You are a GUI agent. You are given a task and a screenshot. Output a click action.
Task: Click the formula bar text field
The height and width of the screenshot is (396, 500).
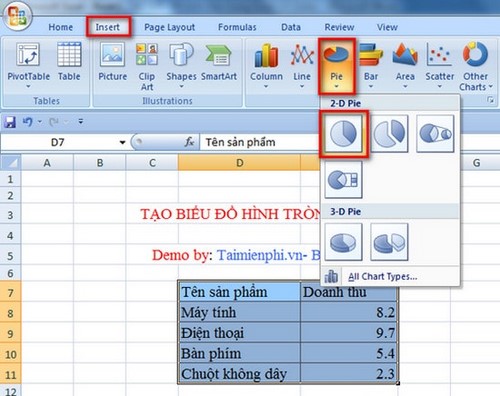click(259, 142)
